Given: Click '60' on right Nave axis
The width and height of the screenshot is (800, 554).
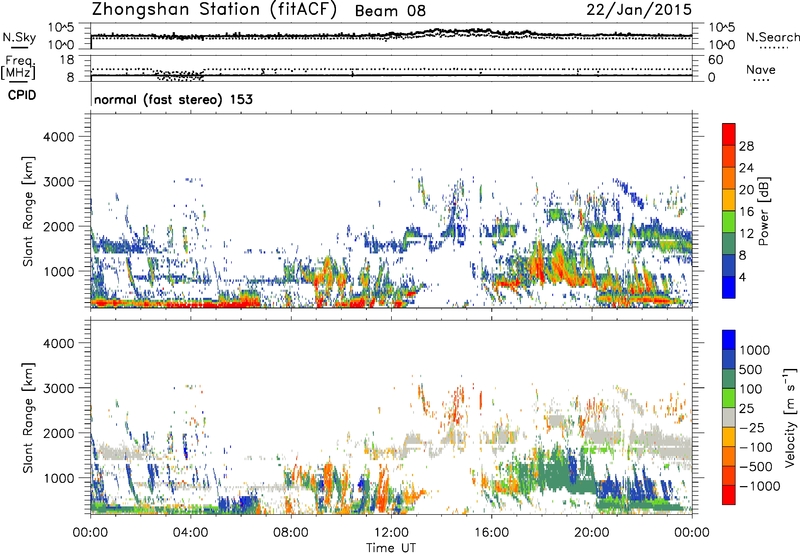Looking at the screenshot, I should [x=716, y=60].
